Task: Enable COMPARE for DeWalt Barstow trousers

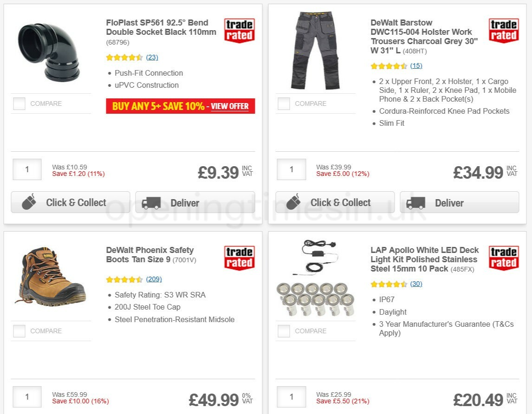Action: [x=283, y=103]
